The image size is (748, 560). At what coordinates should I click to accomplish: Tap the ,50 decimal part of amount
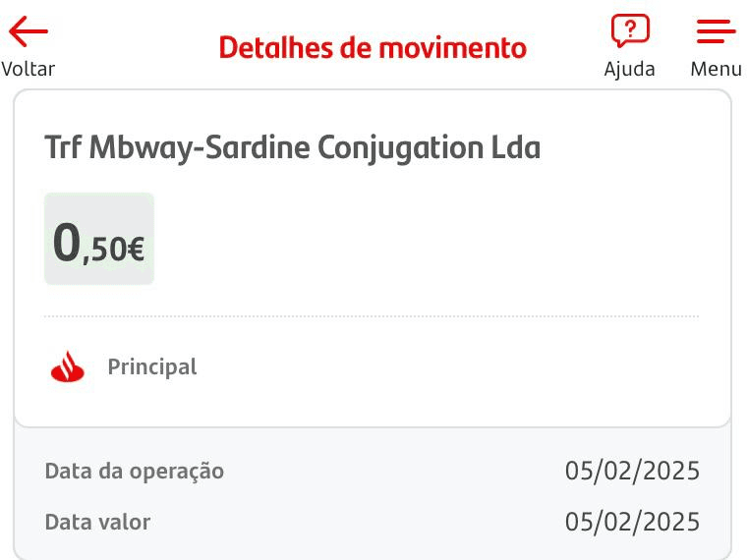pos(103,252)
